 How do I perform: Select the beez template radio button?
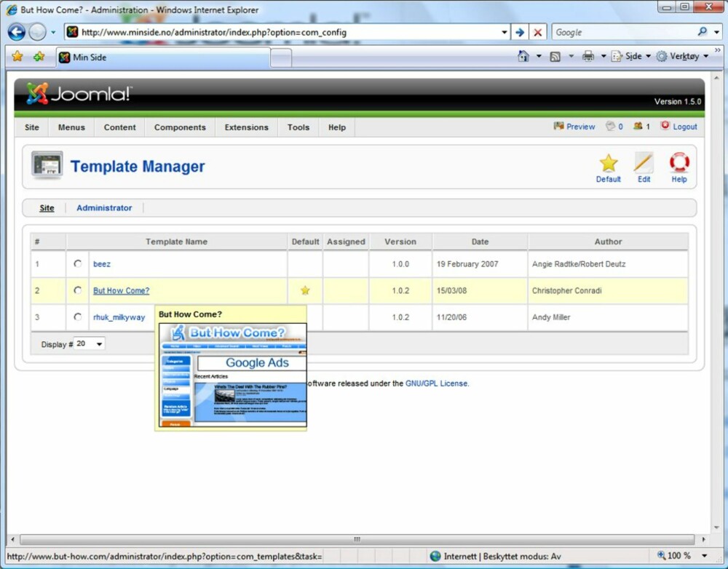[x=78, y=263]
